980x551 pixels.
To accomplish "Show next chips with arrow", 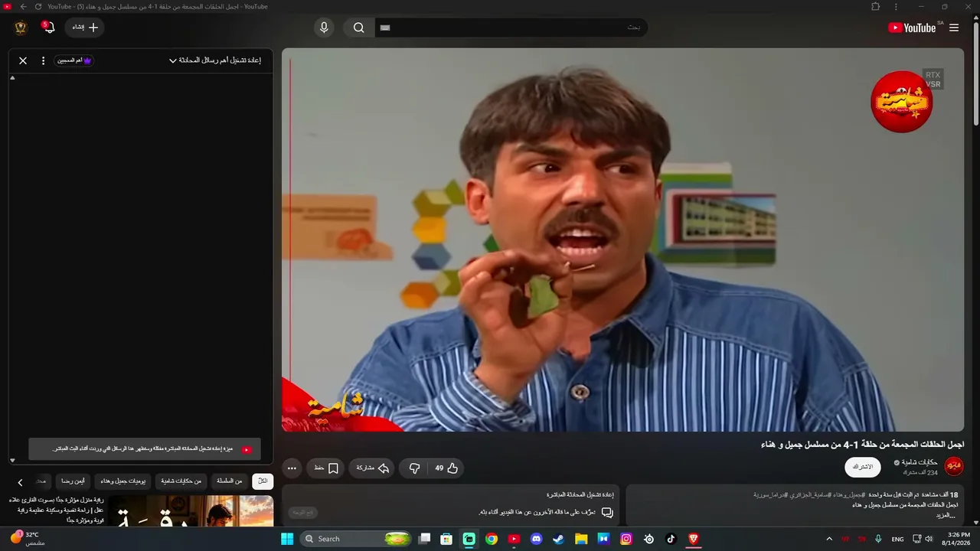I will coord(20,482).
